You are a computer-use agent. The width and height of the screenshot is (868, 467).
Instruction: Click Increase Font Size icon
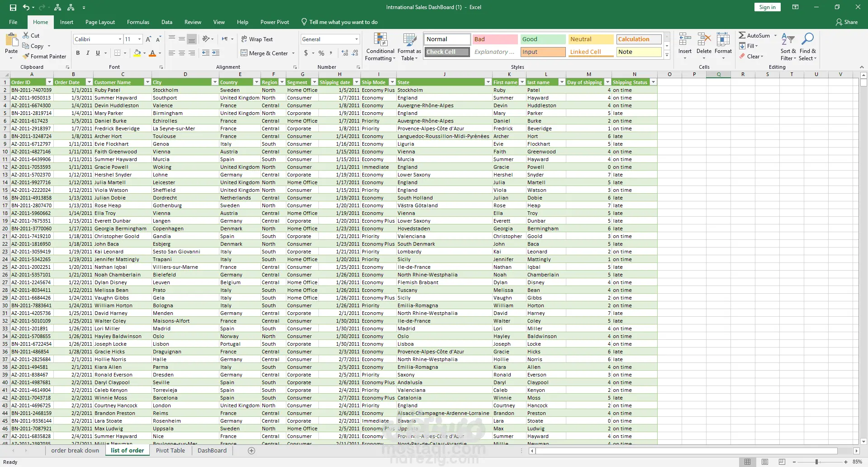(148, 39)
